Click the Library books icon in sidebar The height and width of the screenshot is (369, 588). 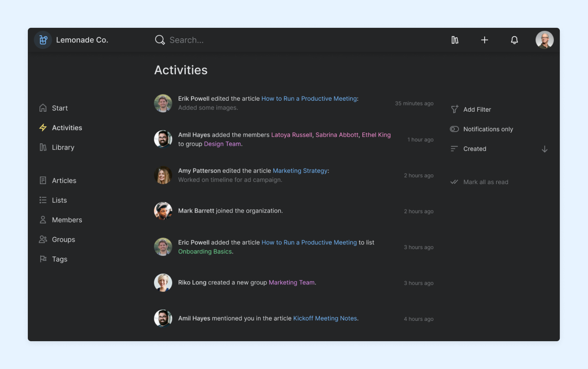(43, 147)
